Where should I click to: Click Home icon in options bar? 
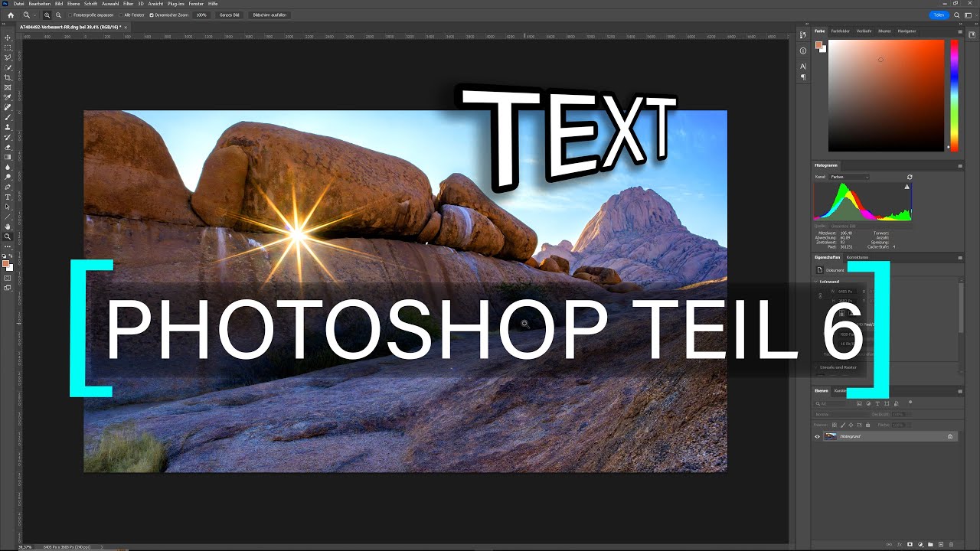click(11, 15)
